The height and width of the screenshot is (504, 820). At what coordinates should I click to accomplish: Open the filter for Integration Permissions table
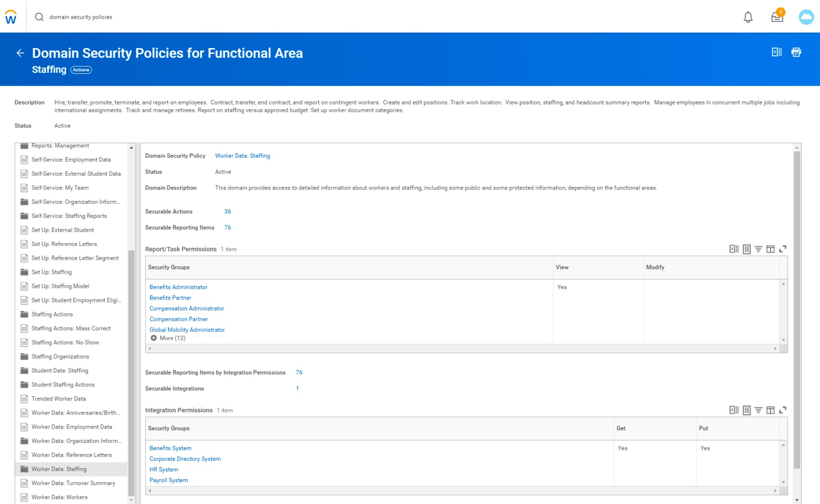tap(759, 410)
